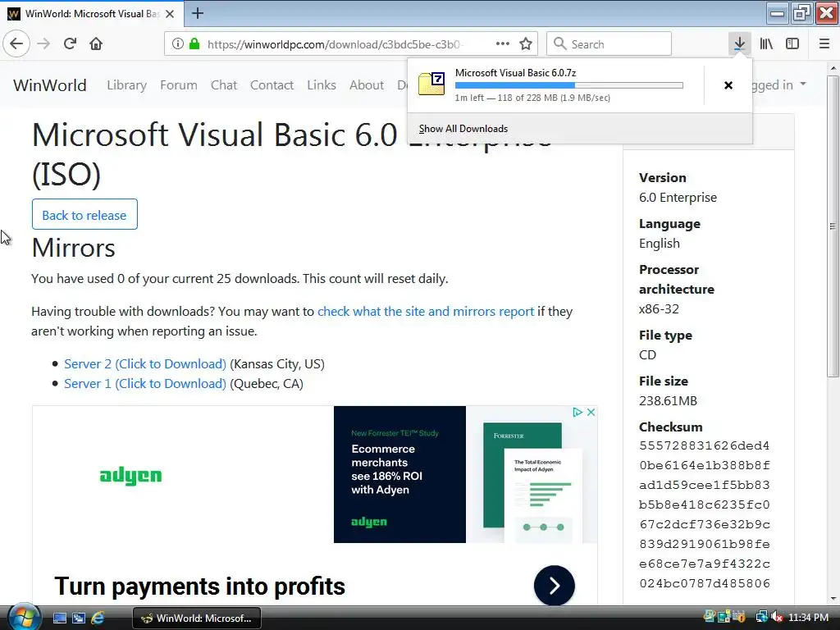Click the English language value

coord(660,243)
